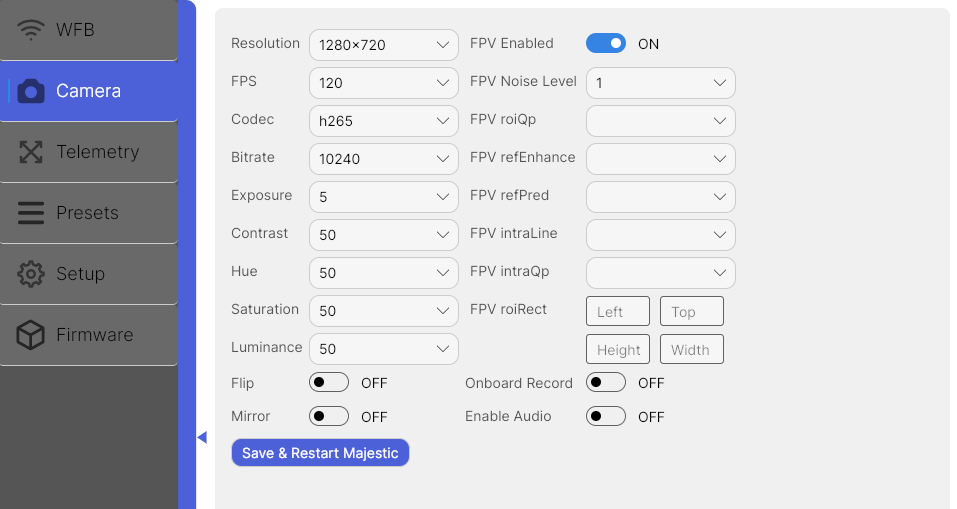Collapse sidebar with the blue triangle arrow

pos(202,437)
